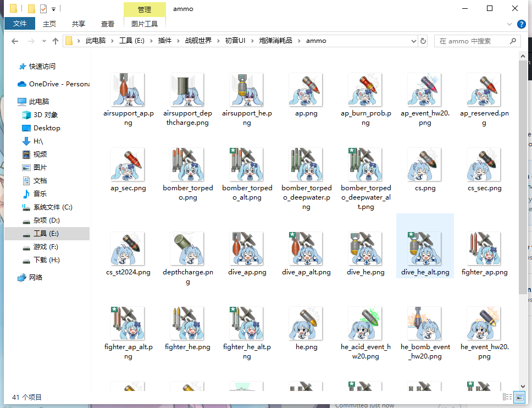Navigate to 炮弹消耗品 breadcrumb folder

pyautogui.click(x=275, y=41)
